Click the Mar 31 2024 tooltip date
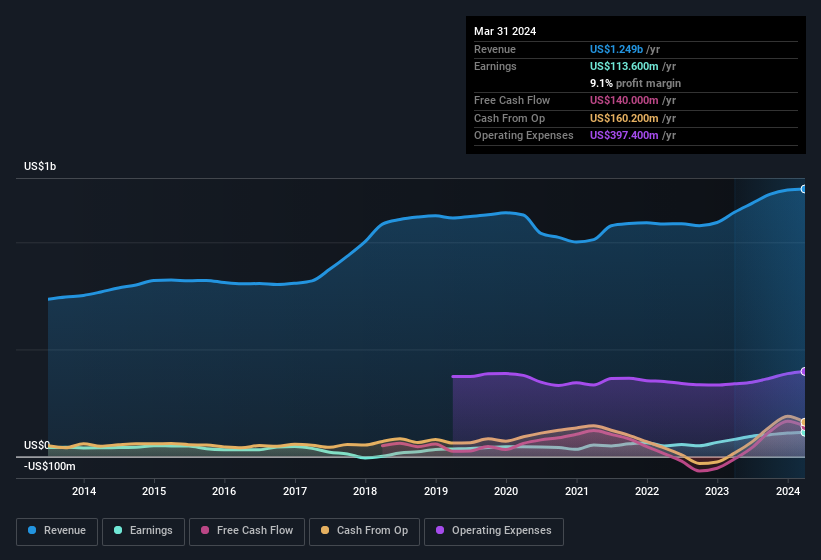This screenshot has height=560, width=821. 505,31
